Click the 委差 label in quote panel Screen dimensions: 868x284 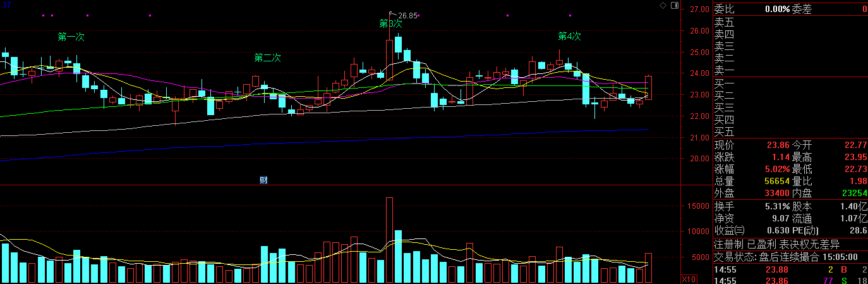(x=802, y=9)
